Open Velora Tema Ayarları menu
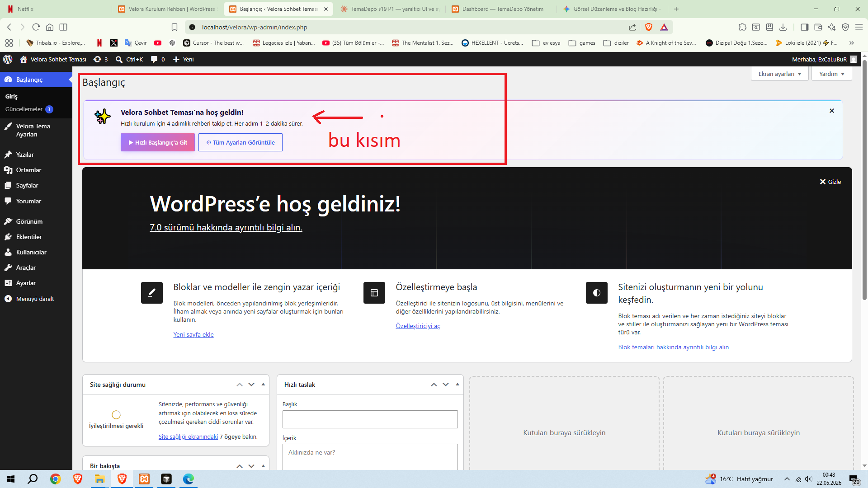Screen dimensions: 868x488 (36, 130)
